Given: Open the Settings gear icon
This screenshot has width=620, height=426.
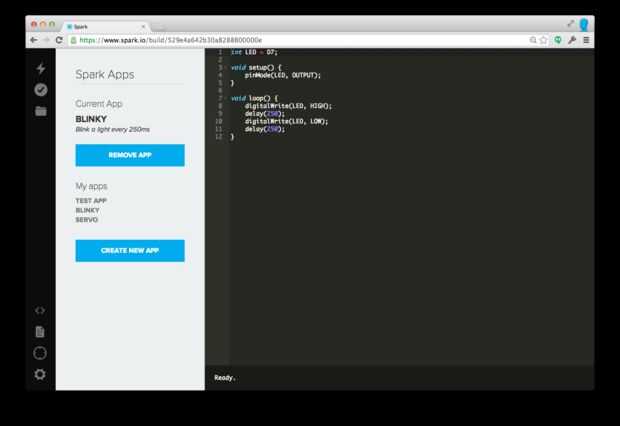Looking at the screenshot, I should tap(40, 374).
